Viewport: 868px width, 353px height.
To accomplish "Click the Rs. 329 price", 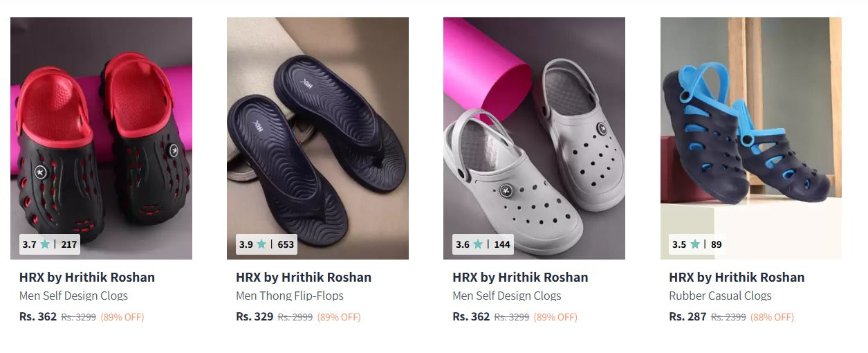I will [255, 317].
